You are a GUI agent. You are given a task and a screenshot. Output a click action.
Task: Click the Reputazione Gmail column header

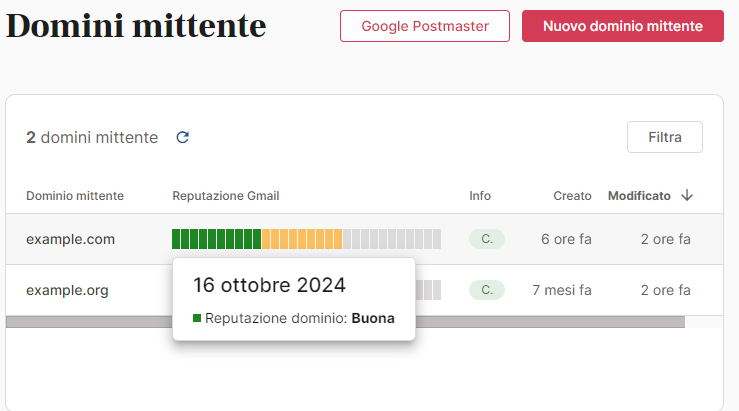point(225,196)
